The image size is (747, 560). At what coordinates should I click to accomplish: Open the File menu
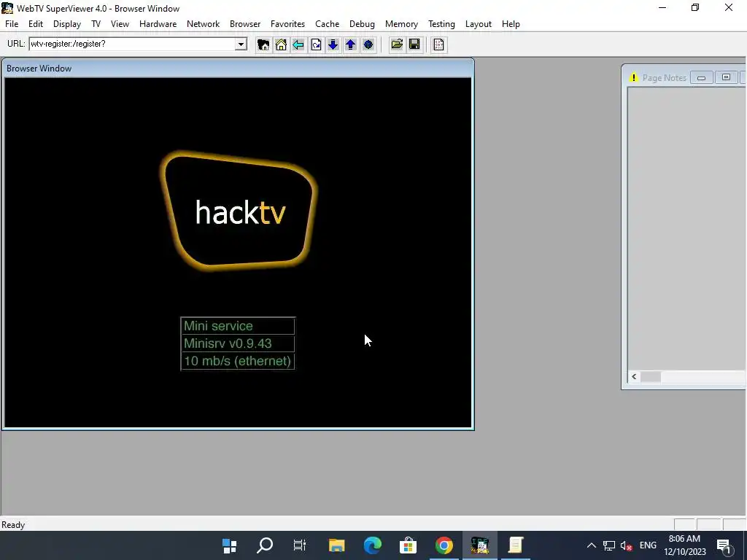click(12, 24)
